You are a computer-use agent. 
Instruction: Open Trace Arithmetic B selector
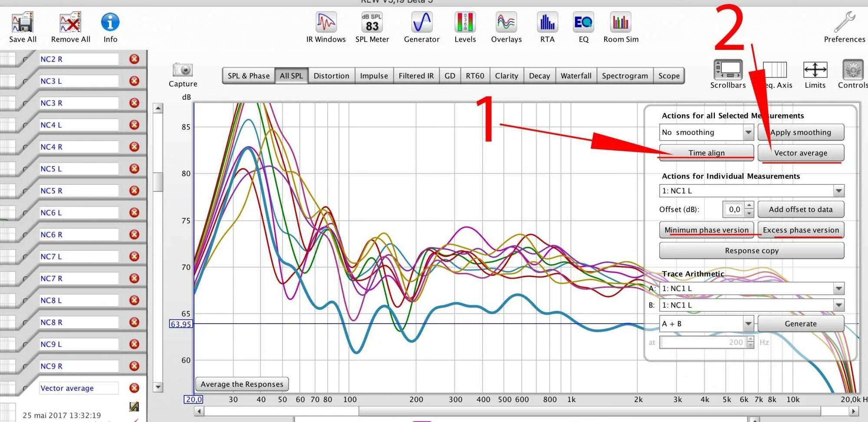click(x=838, y=305)
